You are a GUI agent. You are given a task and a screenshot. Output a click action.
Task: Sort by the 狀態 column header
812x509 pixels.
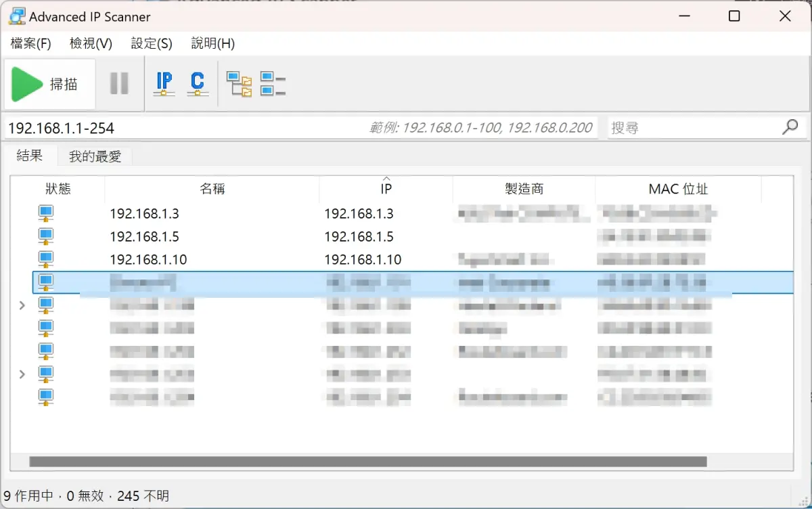(x=58, y=189)
